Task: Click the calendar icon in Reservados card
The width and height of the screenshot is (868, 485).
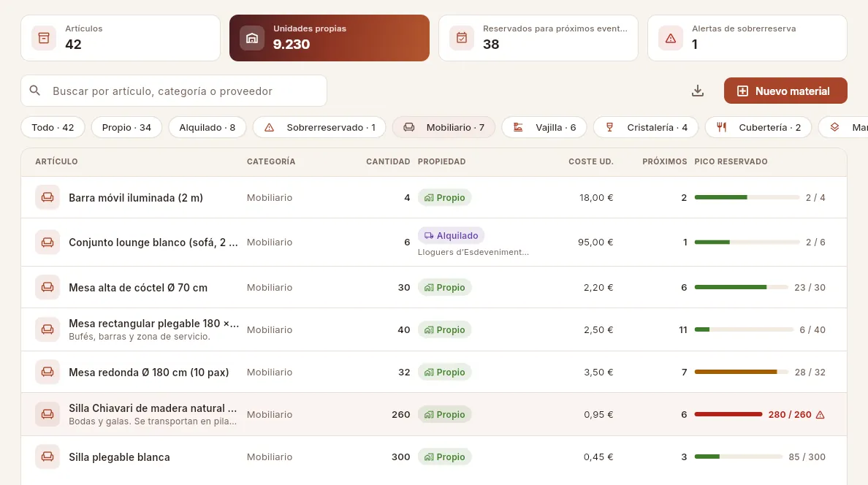Action: [x=462, y=38]
